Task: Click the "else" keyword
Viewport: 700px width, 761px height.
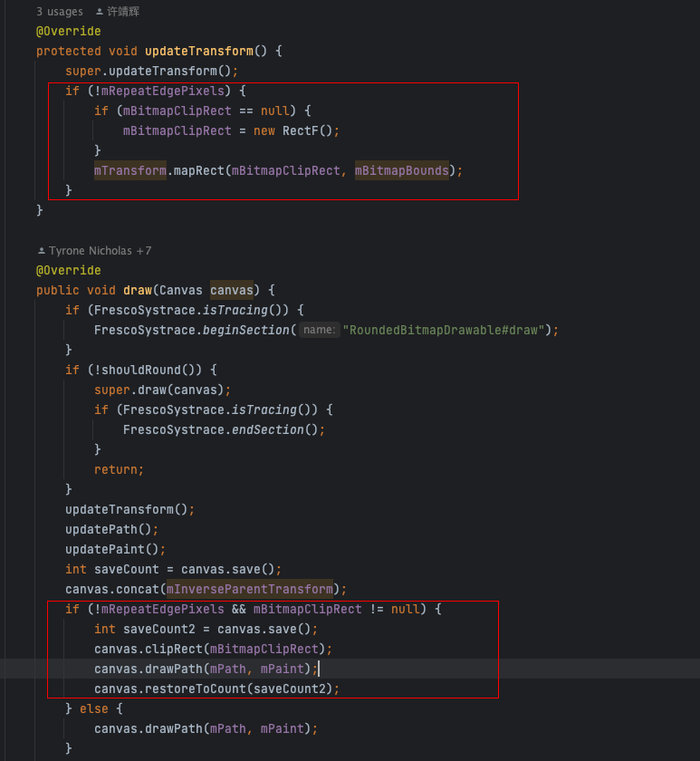Action: pyautogui.click(x=94, y=708)
